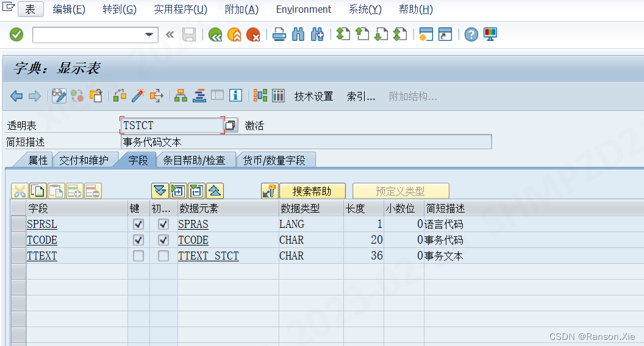The height and width of the screenshot is (346, 644).
Task: Click the Find Next binoculars icon
Action: click(x=317, y=35)
